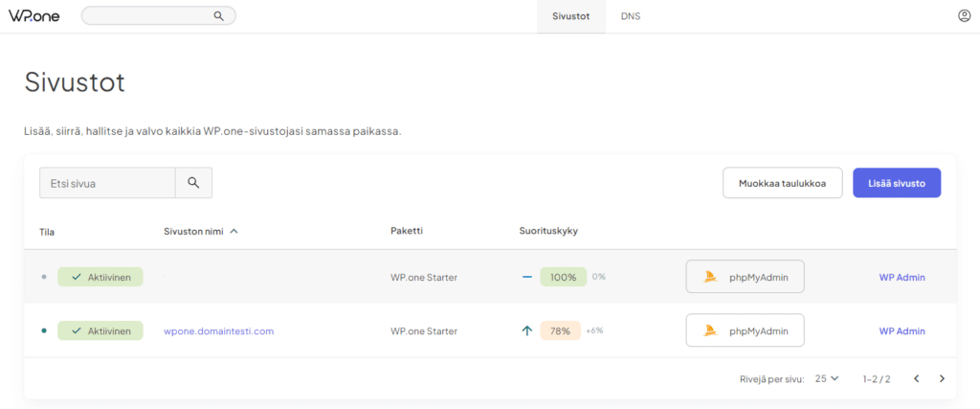Open WP Admin for wpone.domaintesti.com

pos(902,331)
